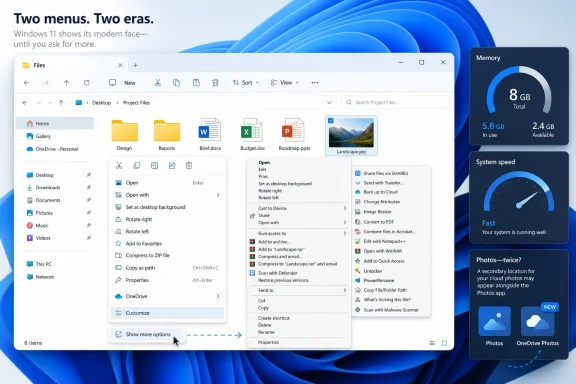This screenshot has width=576, height=384.
Task: Select the Roadmap.pptx PowerPoint file
Action: (294, 134)
